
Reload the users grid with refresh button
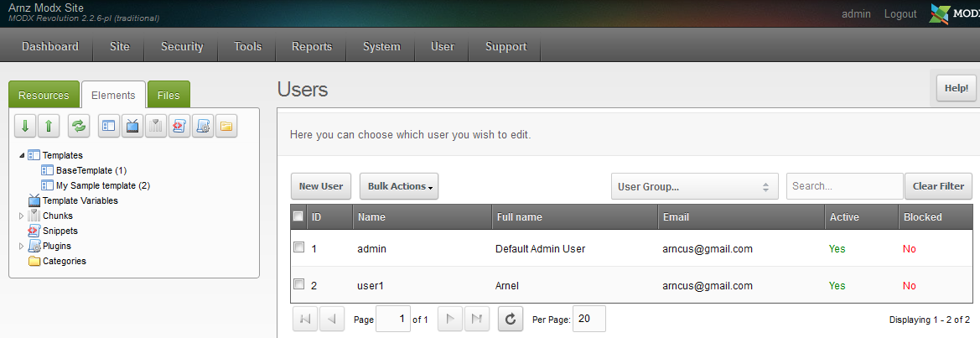tap(511, 319)
